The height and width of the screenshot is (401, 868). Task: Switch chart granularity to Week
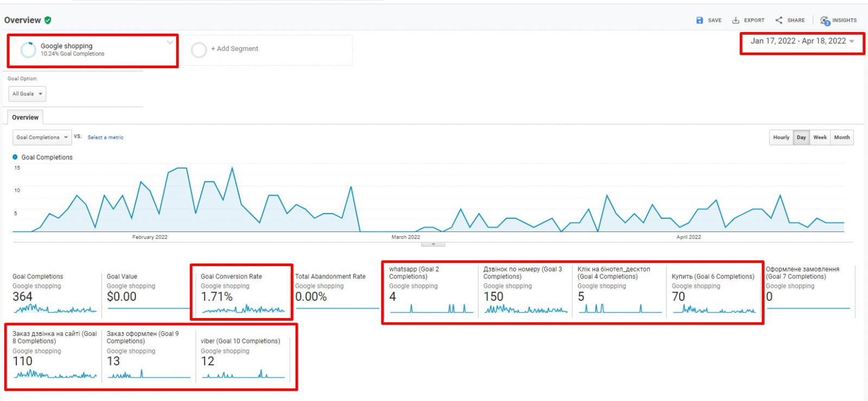tap(820, 138)
